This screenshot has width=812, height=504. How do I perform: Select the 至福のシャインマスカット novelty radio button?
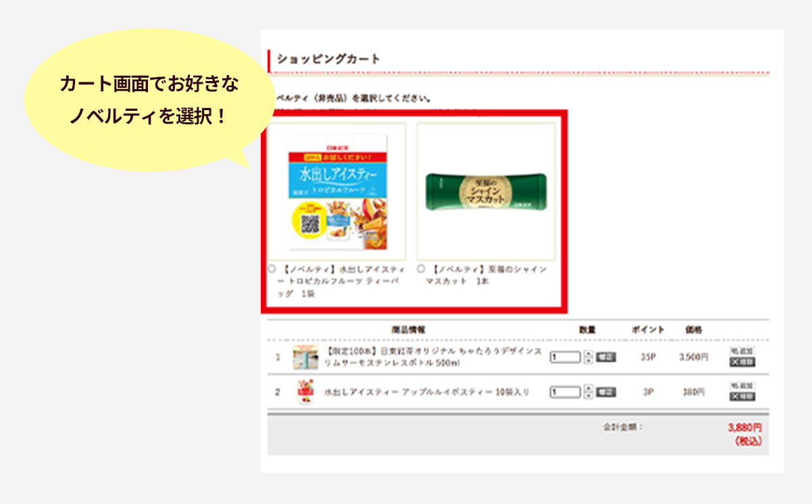(x=421, y=269)
